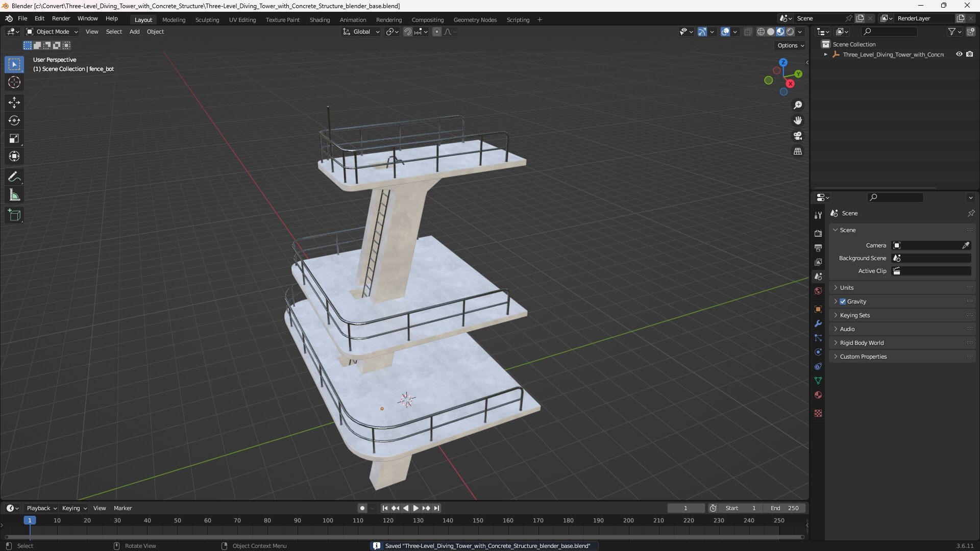Select the Add Cube tool
980x551 pixels.
click(x=14, y=215)
